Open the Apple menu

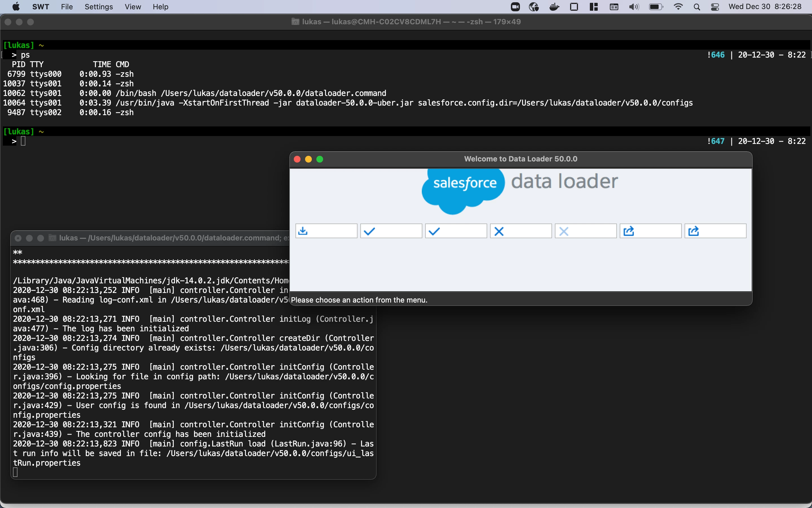coord(16,7)
